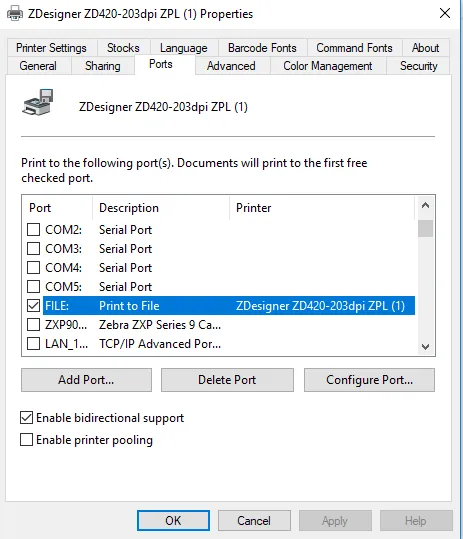Click the Configure Port... button
Viewport: 463px width, 539px height.
click(370, 380)
